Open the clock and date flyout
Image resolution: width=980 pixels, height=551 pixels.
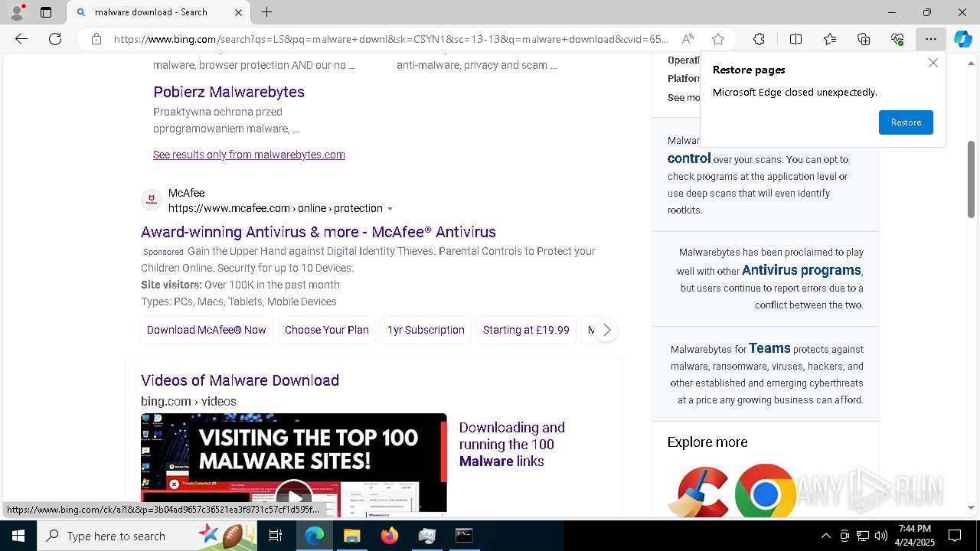pyautogui.click(x=914, y=536)
